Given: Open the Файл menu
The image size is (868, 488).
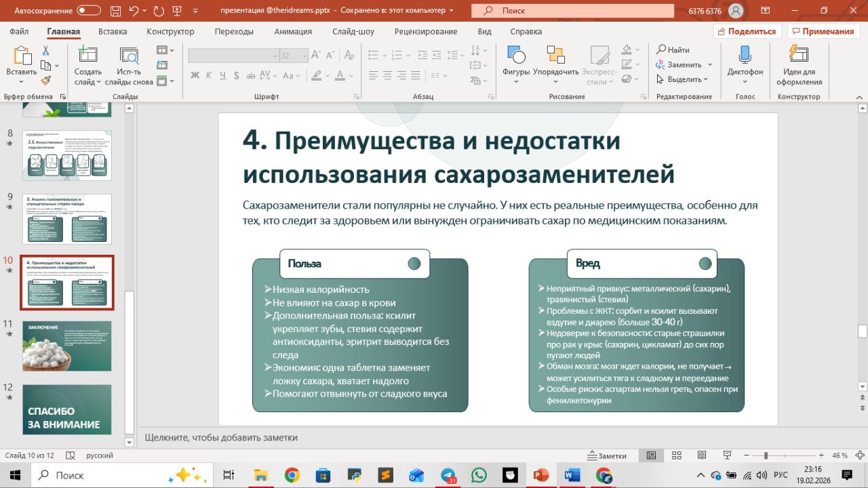Looking at the screenshot, I should [x=20, y=32].
